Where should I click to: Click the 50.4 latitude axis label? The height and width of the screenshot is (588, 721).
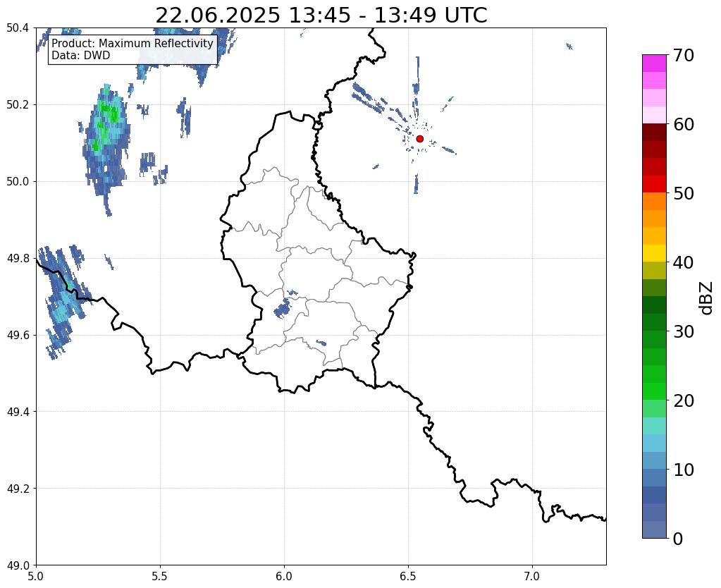18,28
